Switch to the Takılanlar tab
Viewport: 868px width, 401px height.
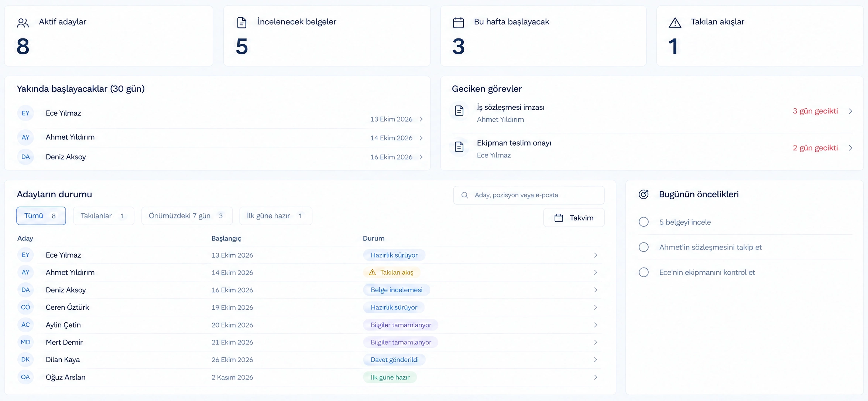tap(103, 216)
